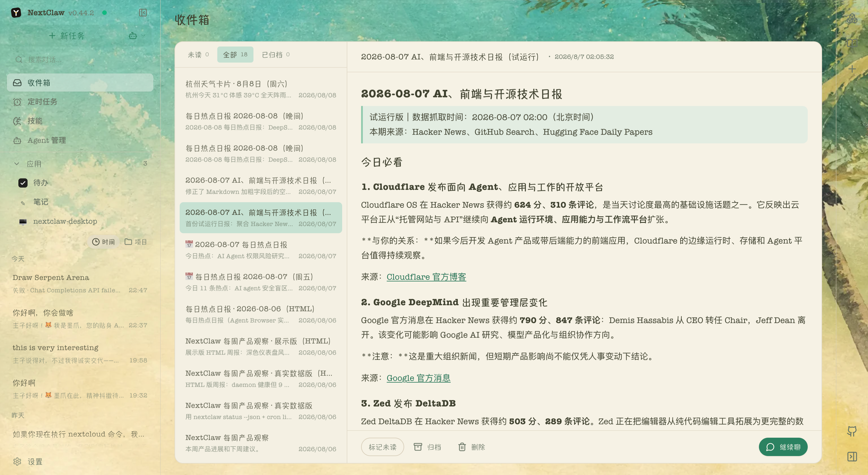Click the 标记未读 button

pos(382,447)
